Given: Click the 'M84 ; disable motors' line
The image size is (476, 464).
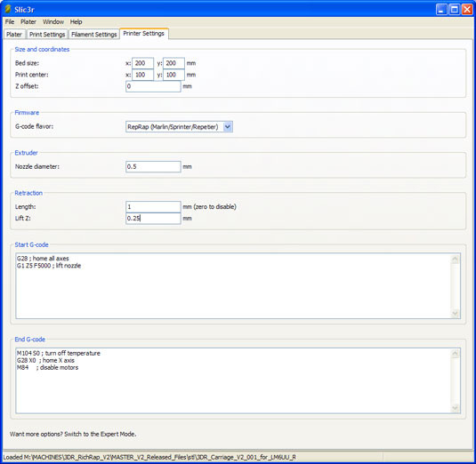Looking at the screenshot, I should [x=47, y=368].
